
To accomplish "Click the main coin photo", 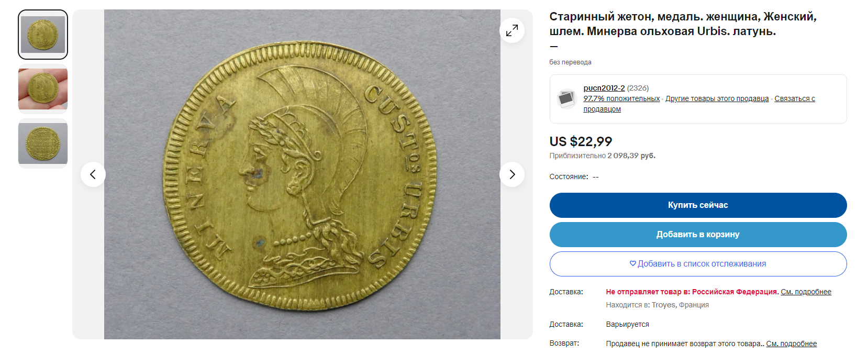I will [302, 174].
